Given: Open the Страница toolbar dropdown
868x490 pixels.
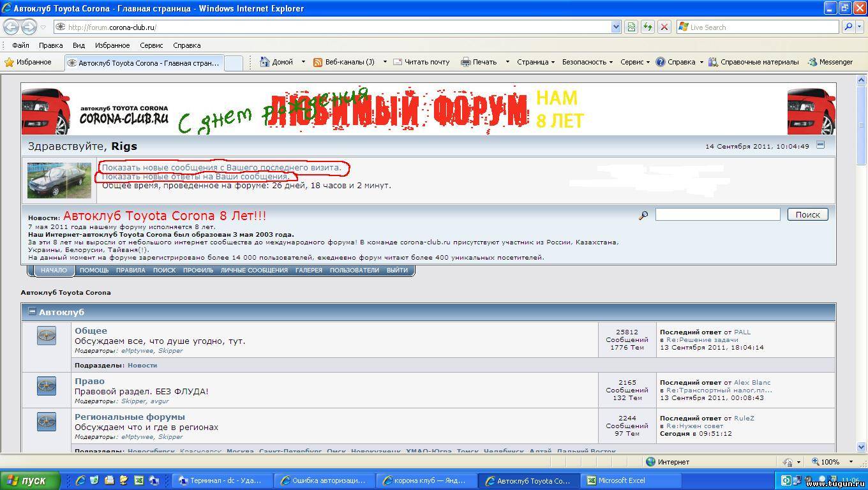Looking at the screenshot, I should [x=536, y=62].
